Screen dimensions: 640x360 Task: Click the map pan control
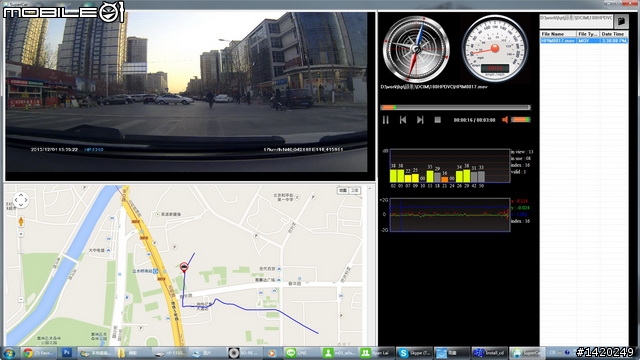coord(21,200)
